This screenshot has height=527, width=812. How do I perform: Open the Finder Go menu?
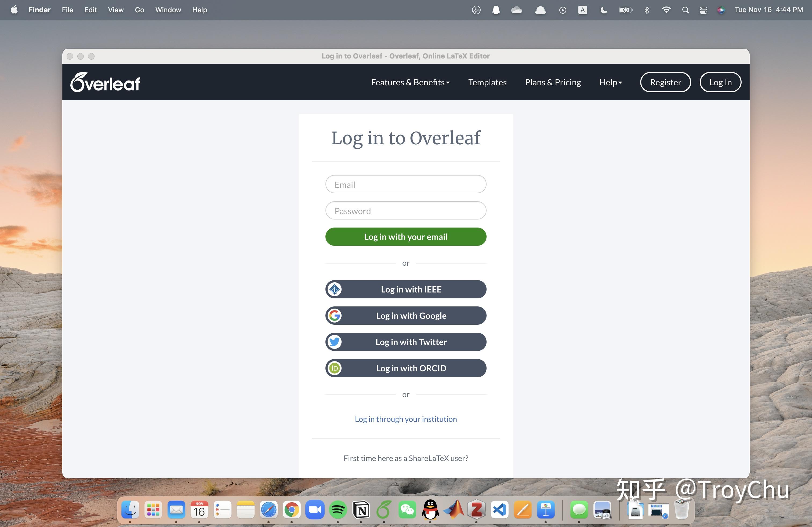[139, 10]
